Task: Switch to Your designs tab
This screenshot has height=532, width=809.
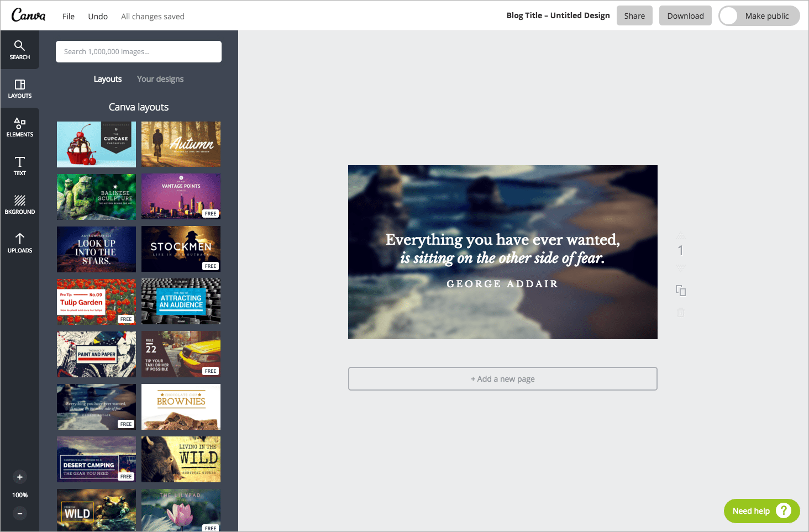Action: click(160, 79)
